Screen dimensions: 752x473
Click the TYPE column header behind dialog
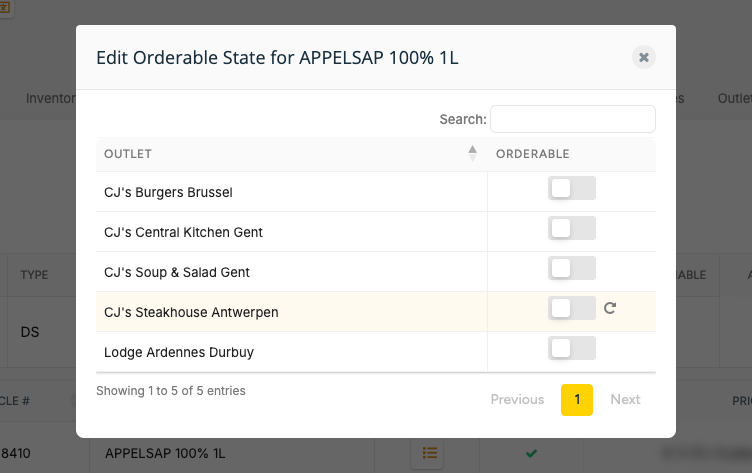tap(35, 275)
